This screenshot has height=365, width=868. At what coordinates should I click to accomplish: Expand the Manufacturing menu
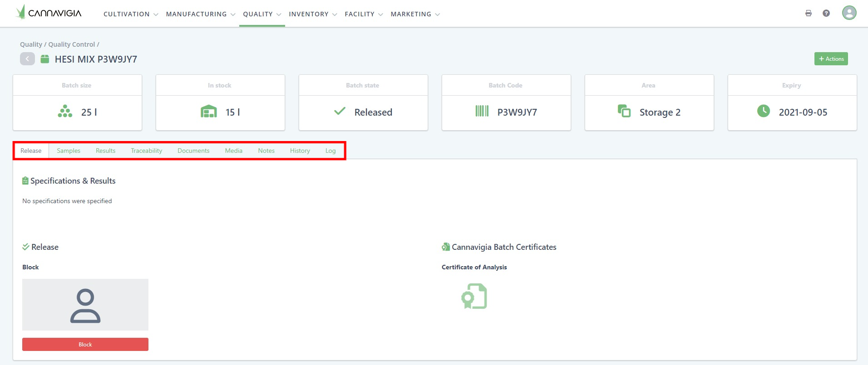[201, 14]
